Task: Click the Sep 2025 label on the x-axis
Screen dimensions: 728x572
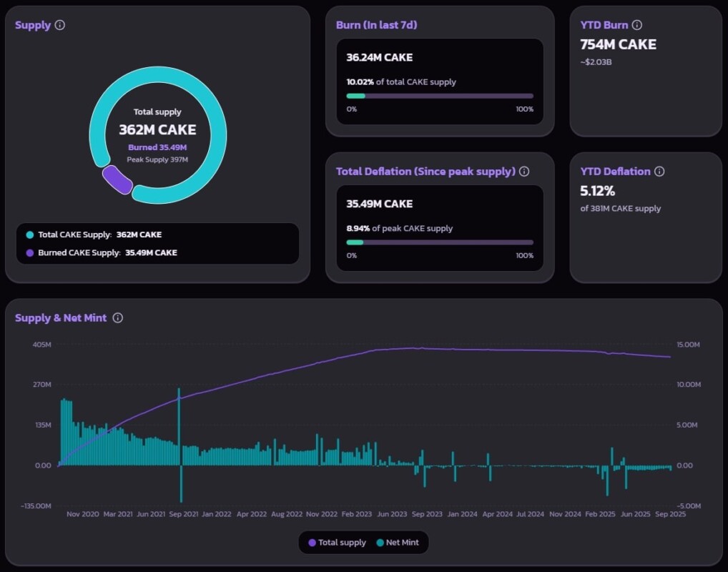Action: tap(669, 514)
